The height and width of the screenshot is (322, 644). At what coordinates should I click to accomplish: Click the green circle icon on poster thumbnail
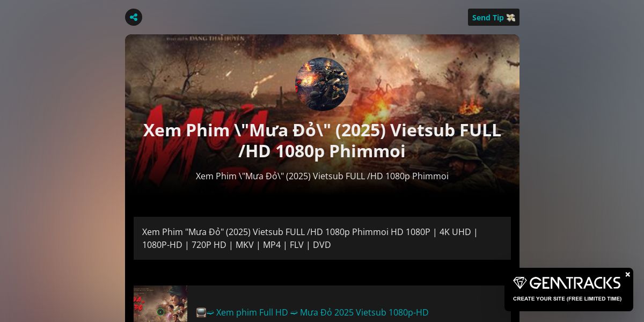tap(160, 311)
